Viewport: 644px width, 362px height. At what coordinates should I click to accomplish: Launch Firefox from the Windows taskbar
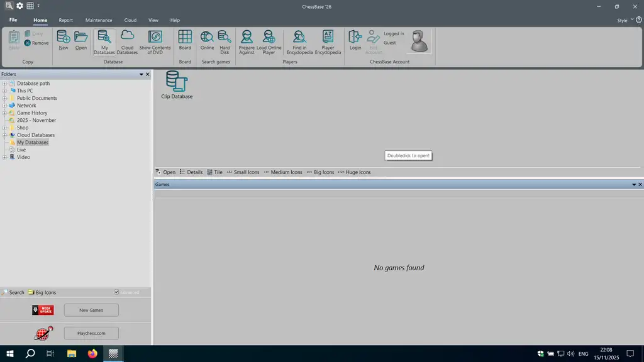point(93,354)
